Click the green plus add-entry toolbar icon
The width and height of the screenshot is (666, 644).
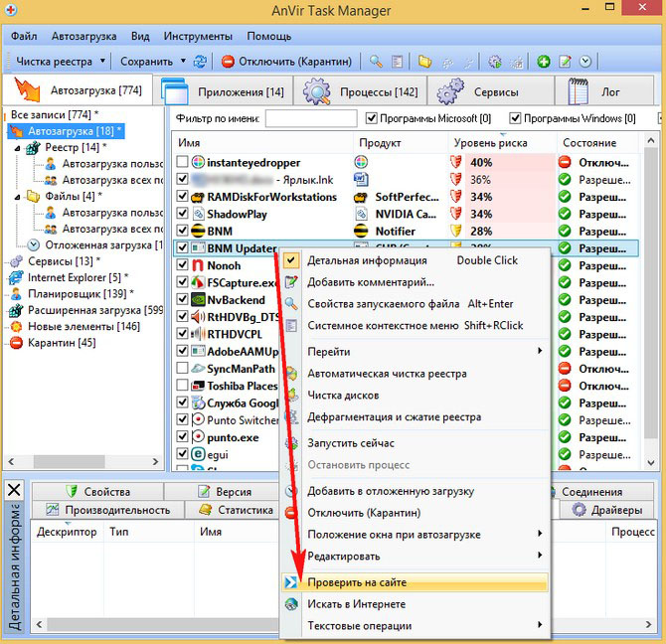tap(544, 62)
